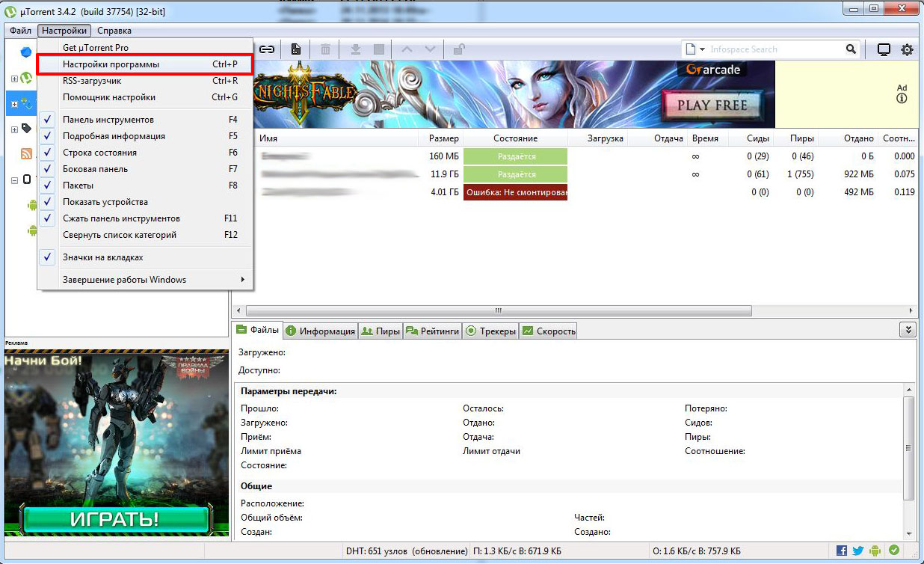Click the remove torrent trash icon

point(326,49)
